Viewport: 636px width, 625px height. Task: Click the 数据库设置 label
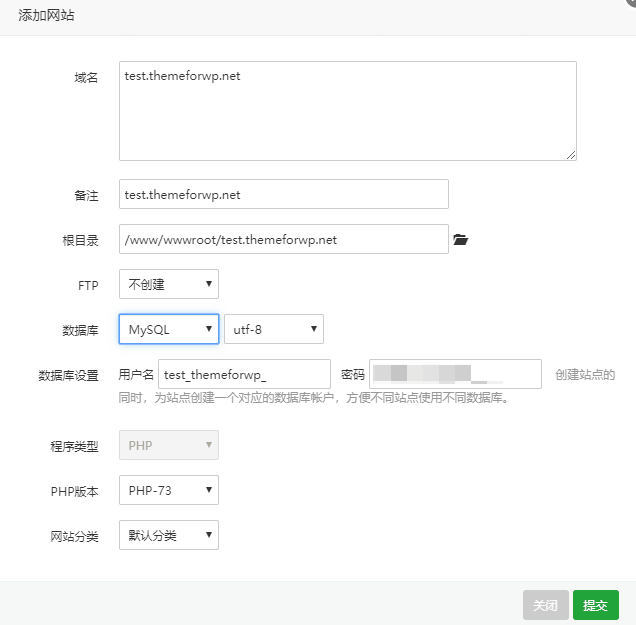pyautogui.click(x=68, y=375)
